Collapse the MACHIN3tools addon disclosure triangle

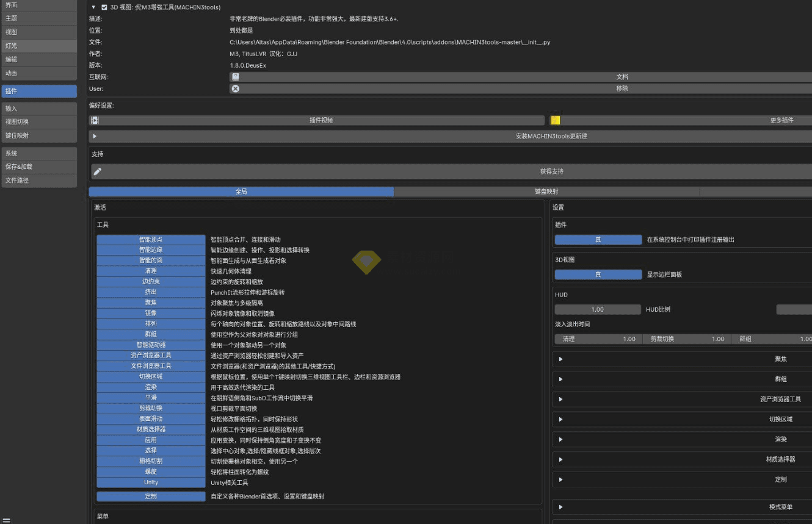coord(93,7)
